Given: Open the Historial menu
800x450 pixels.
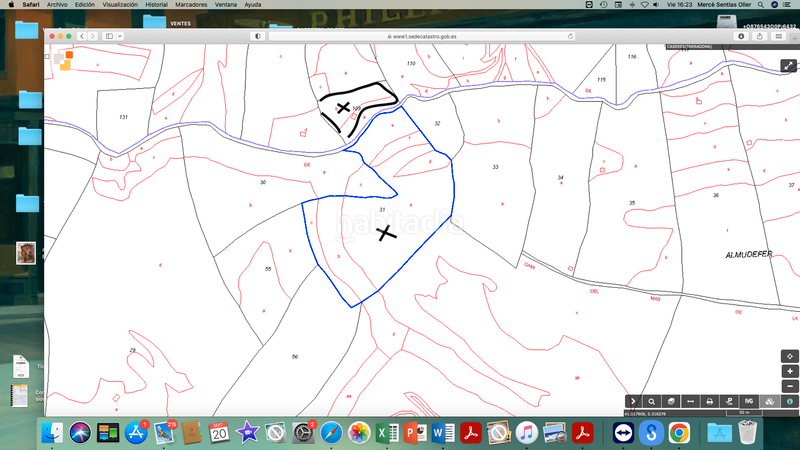Looking at the screenshot, I should (x=156, y=4).
